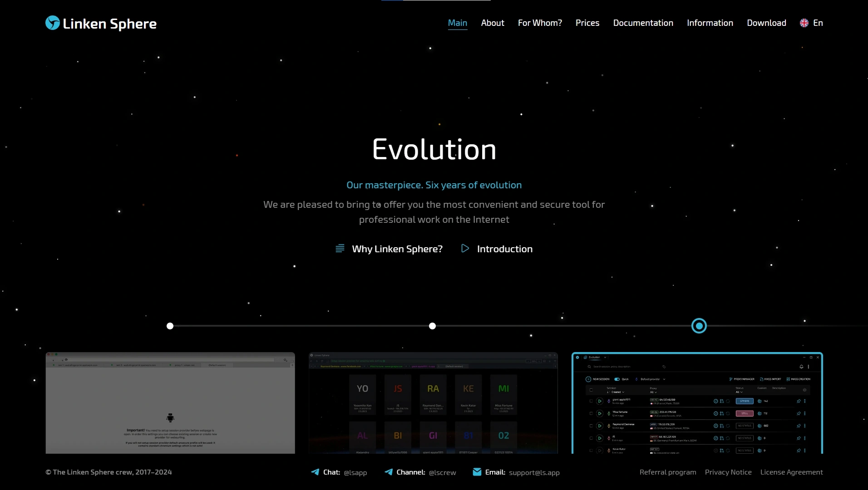Viewport: 868px width, 490px height.
Task: Select the middle evolution timeline marker
Action: pyautogui.click(x=432, y=326)
